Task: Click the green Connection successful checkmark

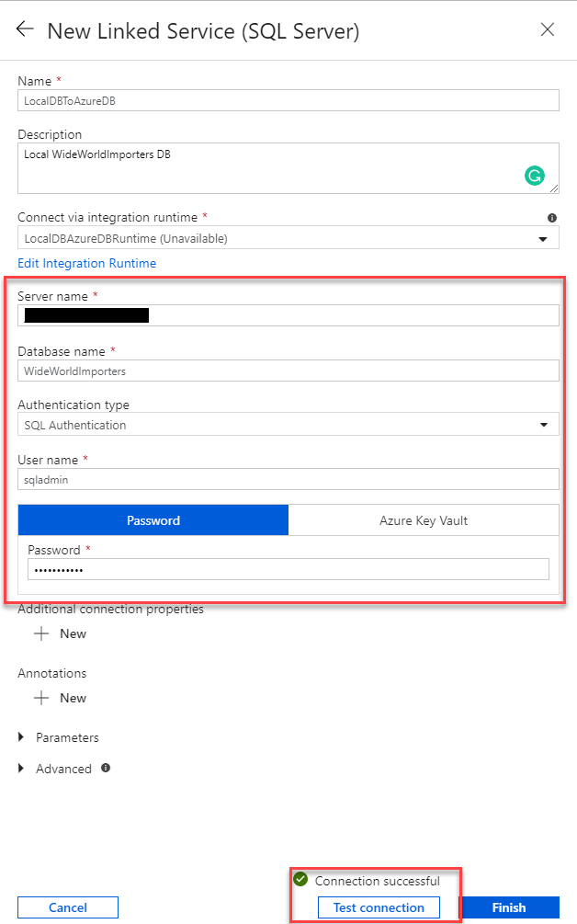Action: pyautogui.click(x=300, y=880)
